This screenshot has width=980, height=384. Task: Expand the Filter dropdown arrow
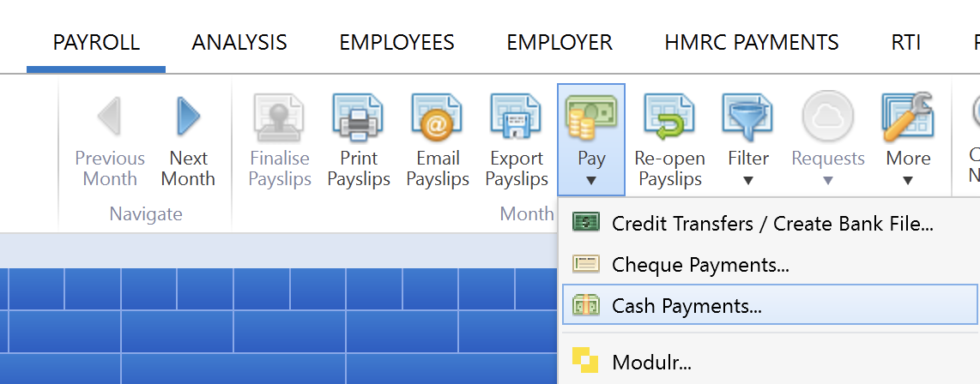click(x=748, y=181)
